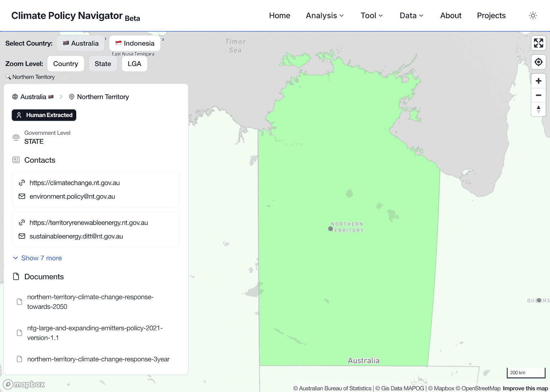Image resolution: width=550 pixels, height=392 pixels.
Task: Click the locate-me target icon
Action: (538, 62)
